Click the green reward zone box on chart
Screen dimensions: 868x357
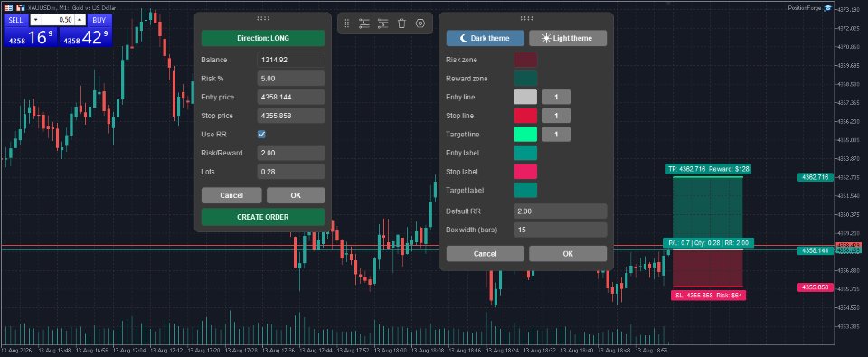[x=708, y=208]
